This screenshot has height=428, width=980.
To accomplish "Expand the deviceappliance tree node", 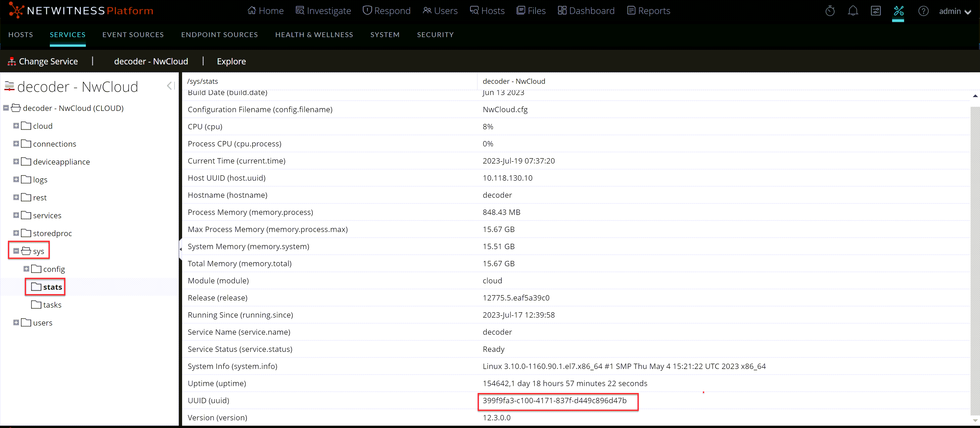I will (16, 162).
